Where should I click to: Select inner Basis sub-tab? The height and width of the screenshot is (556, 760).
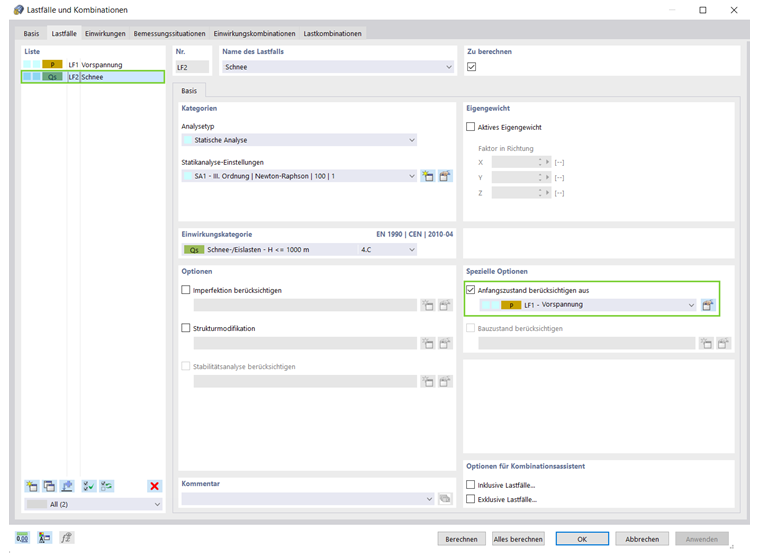[189, 91]
